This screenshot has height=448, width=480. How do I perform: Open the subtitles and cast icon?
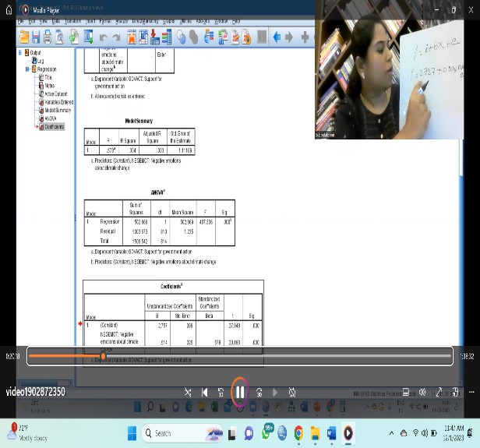point(406,392)
